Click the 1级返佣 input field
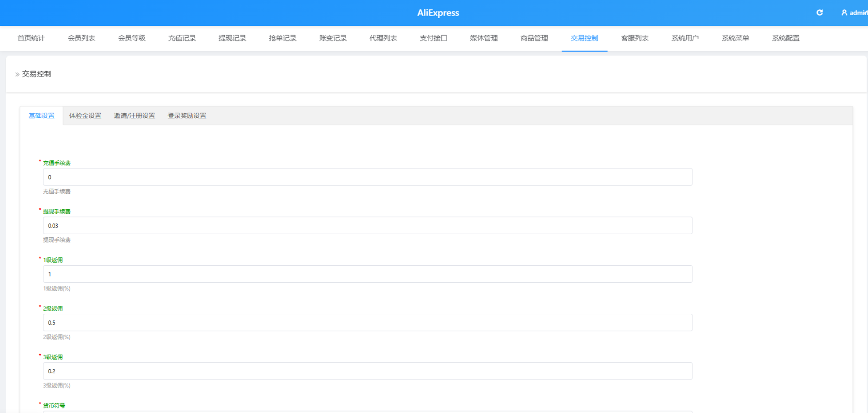 coord(367,274)
